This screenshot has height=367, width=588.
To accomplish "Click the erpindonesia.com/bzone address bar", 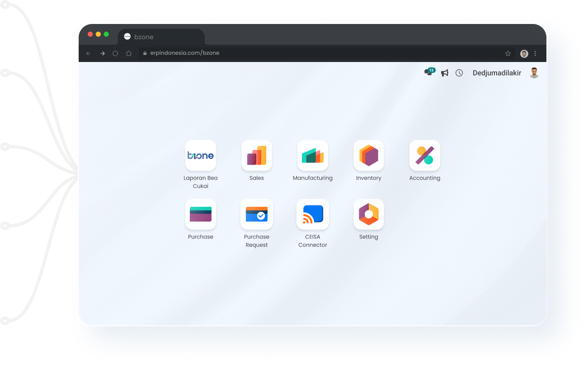I will 327,53.
